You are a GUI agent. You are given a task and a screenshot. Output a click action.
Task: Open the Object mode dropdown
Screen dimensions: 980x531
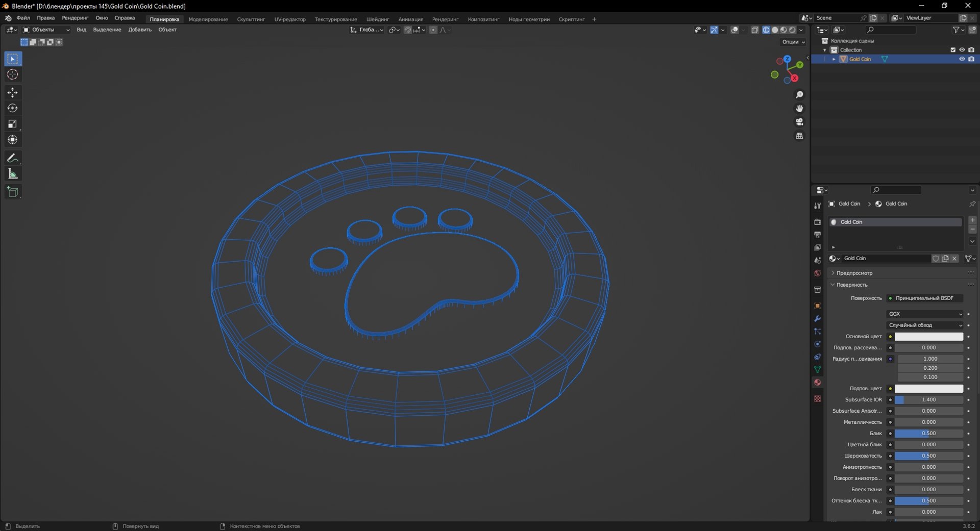coord(46,30)
